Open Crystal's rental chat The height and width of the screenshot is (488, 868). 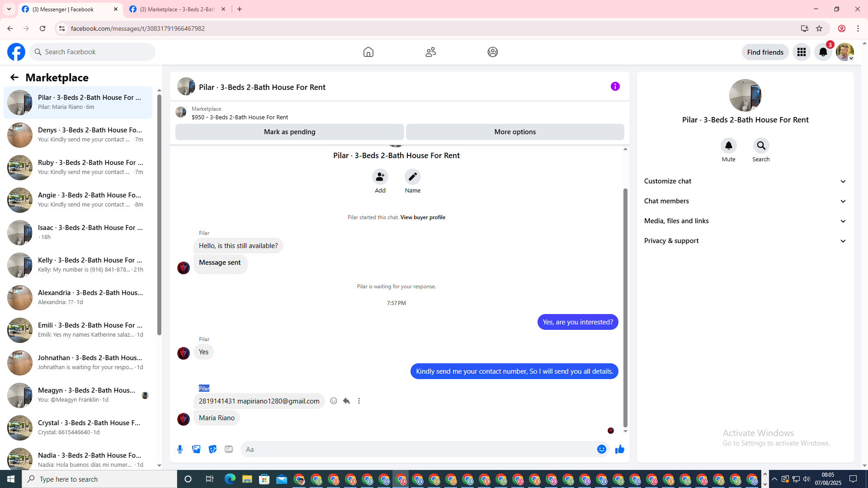tap(78, 427)
